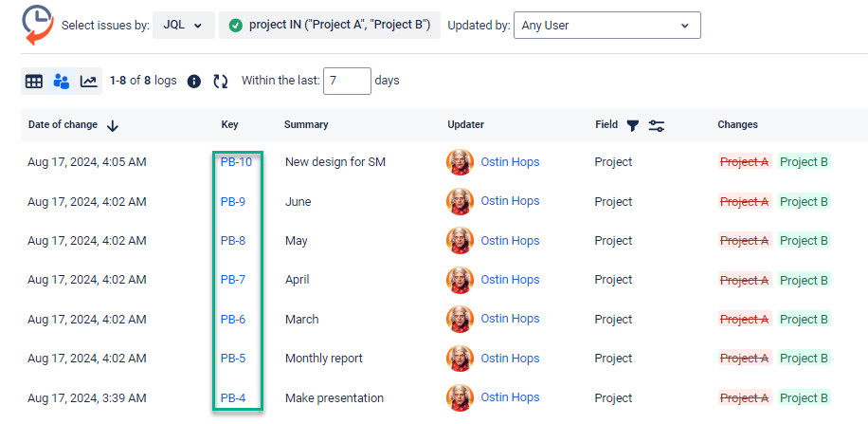Click green Project B tag in PB-5 row
The height and width of the screenshot is (424, 868).
(x=804, y=359)
